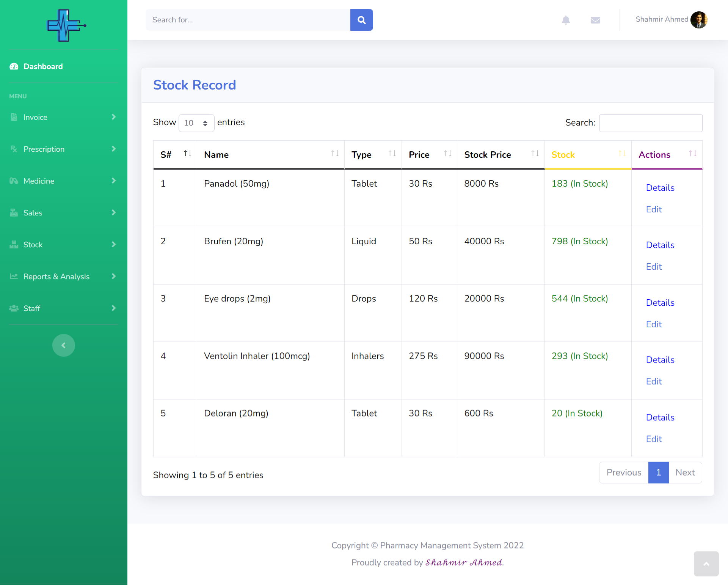Expand the Medicine sidebar menu
The width and height of the screenshot is (728, 586).
pos(63,181)
